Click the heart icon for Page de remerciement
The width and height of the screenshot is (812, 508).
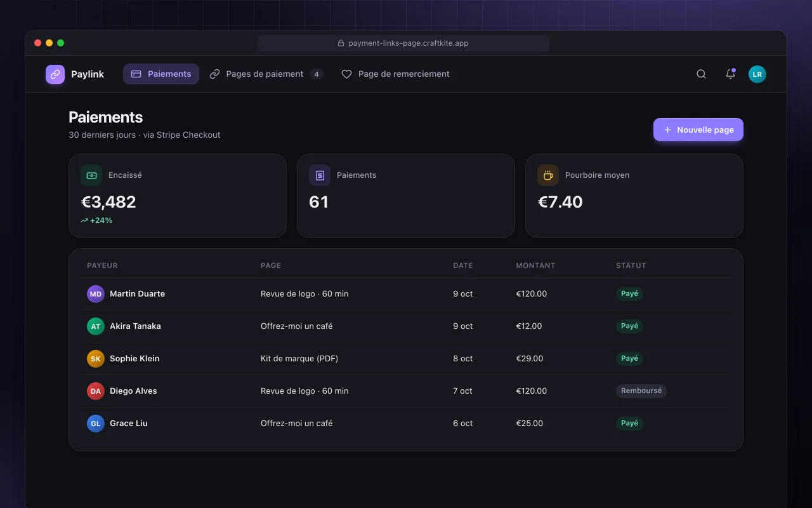click(x=346, y=74)
